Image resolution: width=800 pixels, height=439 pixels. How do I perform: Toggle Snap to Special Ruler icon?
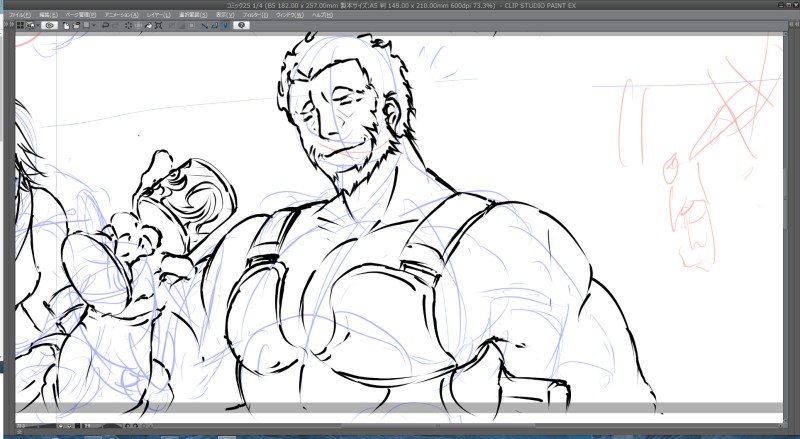[x=215, y=25]
